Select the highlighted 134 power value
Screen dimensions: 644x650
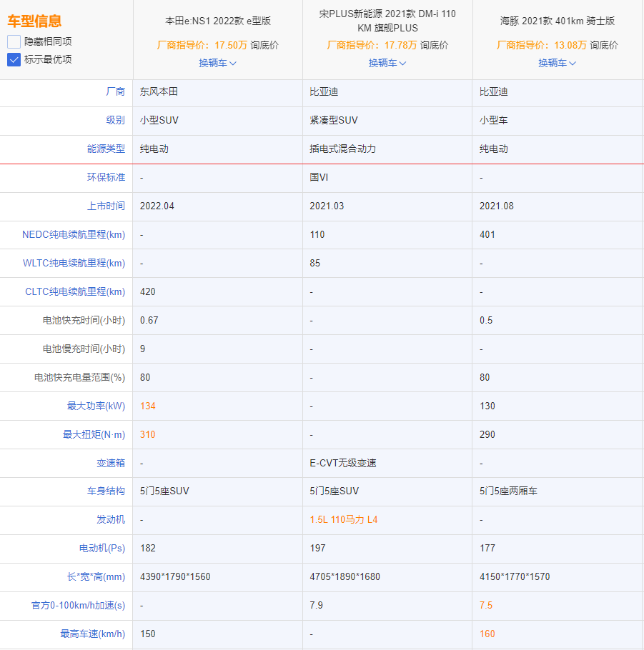point(148,406)
